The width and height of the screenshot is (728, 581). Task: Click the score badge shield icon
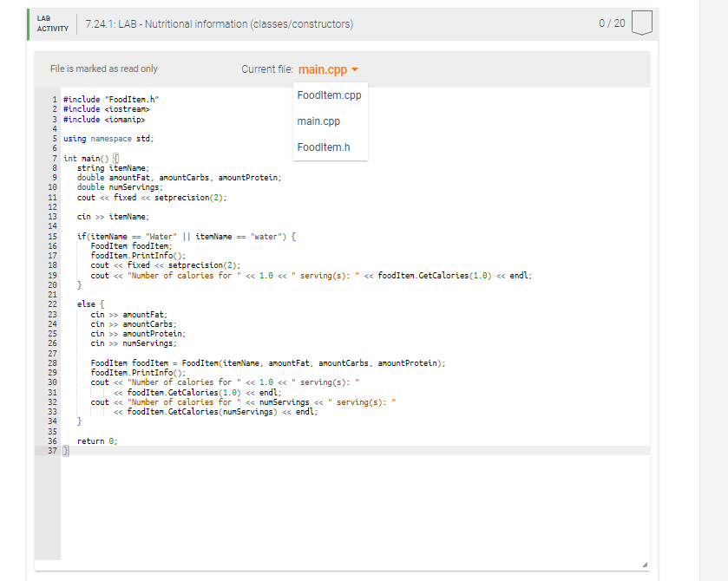tap(641, 23)
